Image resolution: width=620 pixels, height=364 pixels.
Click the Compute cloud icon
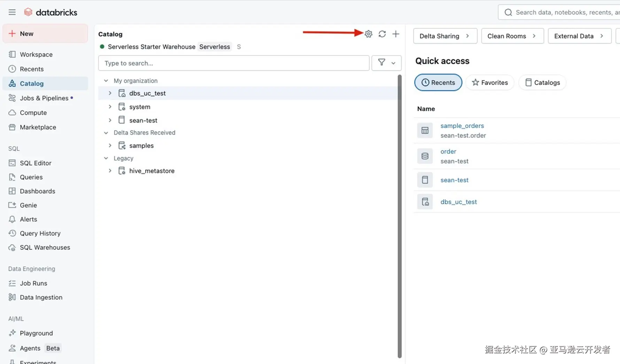tap(12, 113)
